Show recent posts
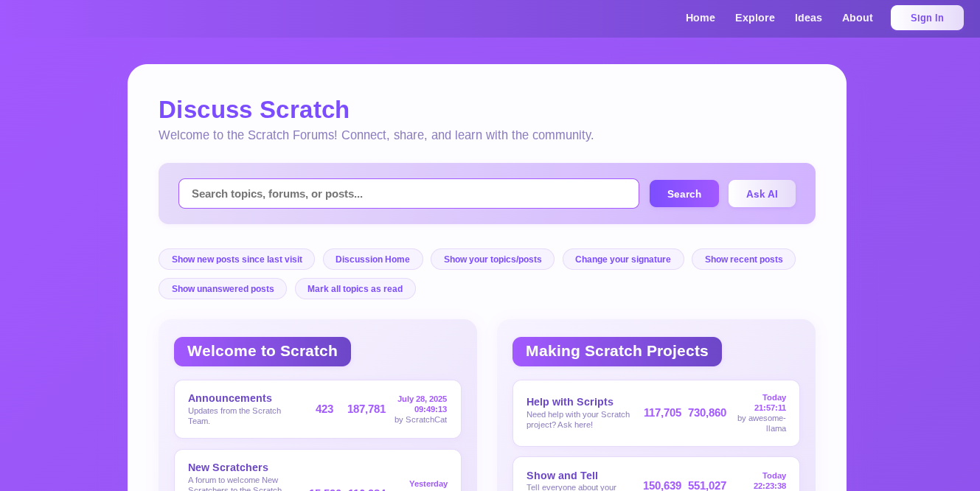 point(743,260)
